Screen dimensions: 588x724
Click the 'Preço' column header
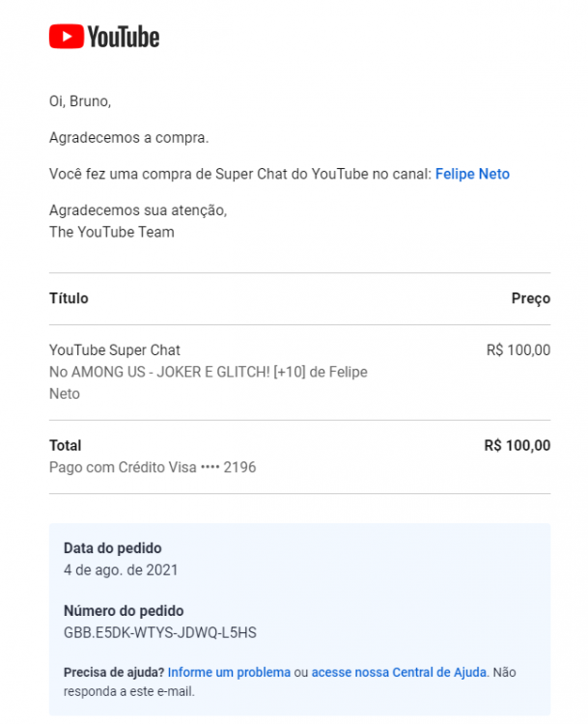click(x=531, y=298)
